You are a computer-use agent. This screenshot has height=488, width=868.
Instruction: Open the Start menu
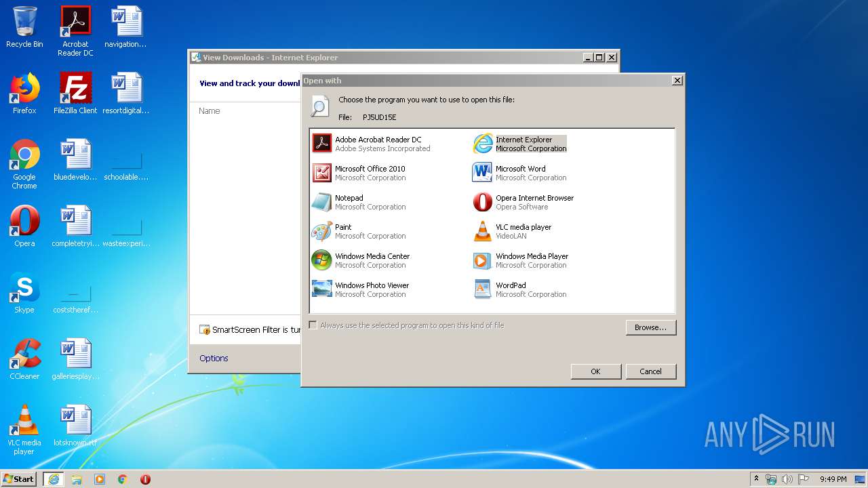(19, 479)
